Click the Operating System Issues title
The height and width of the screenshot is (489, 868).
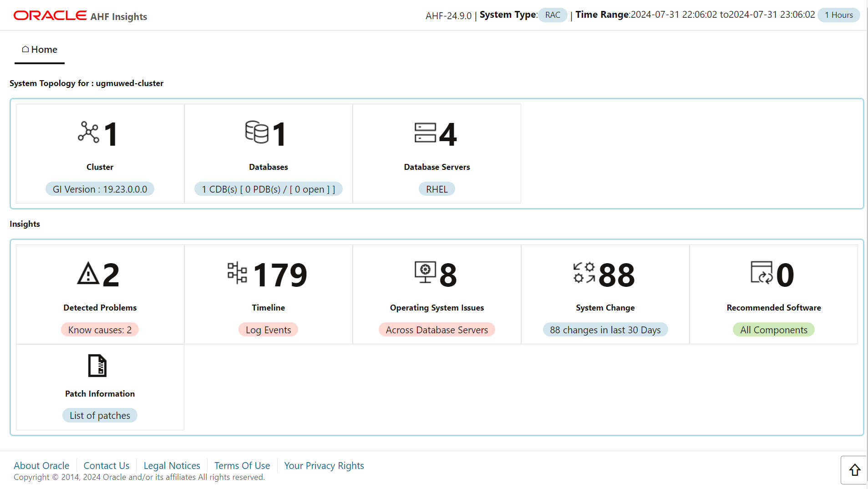pos(437,307)
